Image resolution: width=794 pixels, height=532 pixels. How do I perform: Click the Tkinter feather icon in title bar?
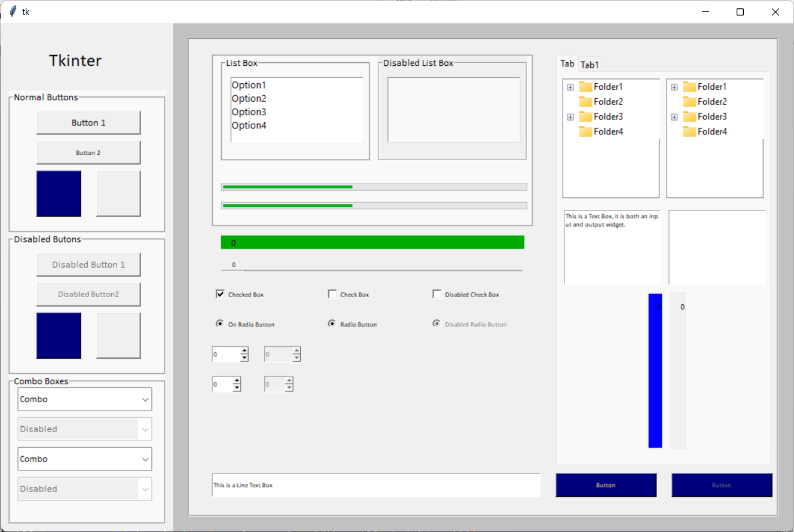pos(11,11)
